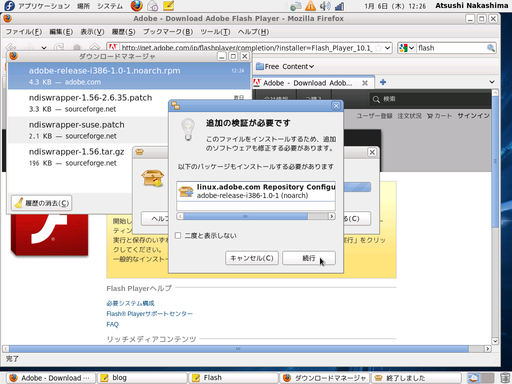Open the システム panel menu
512x384 pixels.
(110, 6)
